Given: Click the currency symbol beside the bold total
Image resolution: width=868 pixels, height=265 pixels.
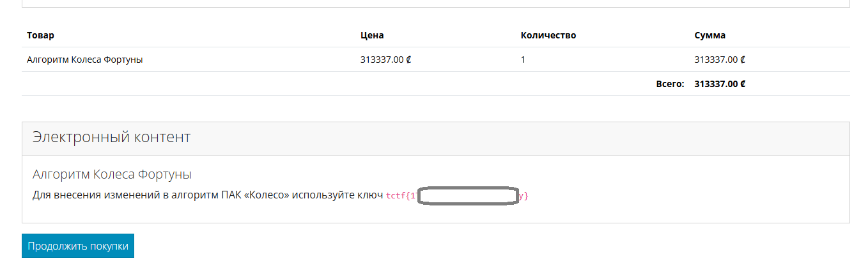Looking at the screenshot, I should click(743, 84).
